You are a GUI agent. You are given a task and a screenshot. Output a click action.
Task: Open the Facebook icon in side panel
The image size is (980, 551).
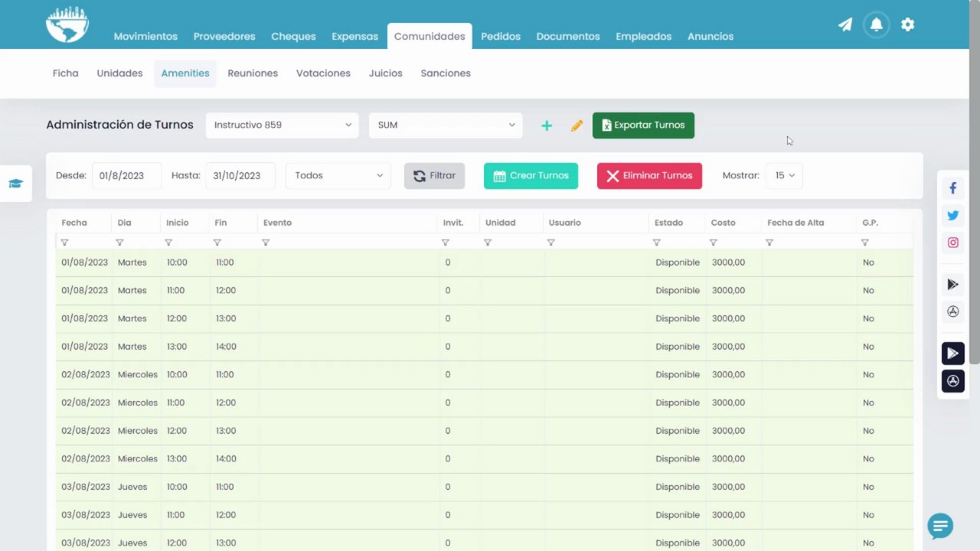pos(953,188)
